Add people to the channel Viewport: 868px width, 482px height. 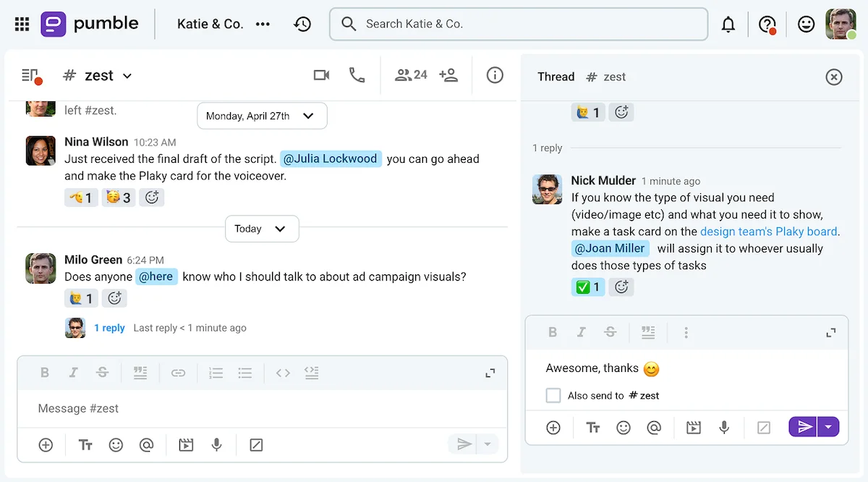pos(448,75)
